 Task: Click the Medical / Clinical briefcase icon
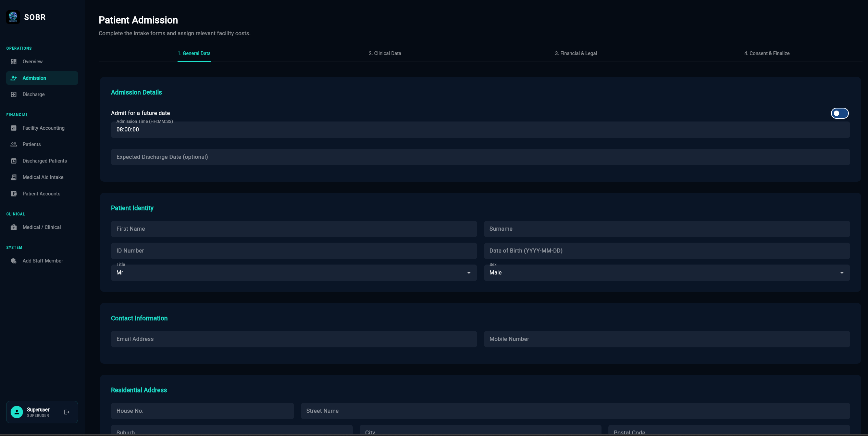(x=14, y=227)
